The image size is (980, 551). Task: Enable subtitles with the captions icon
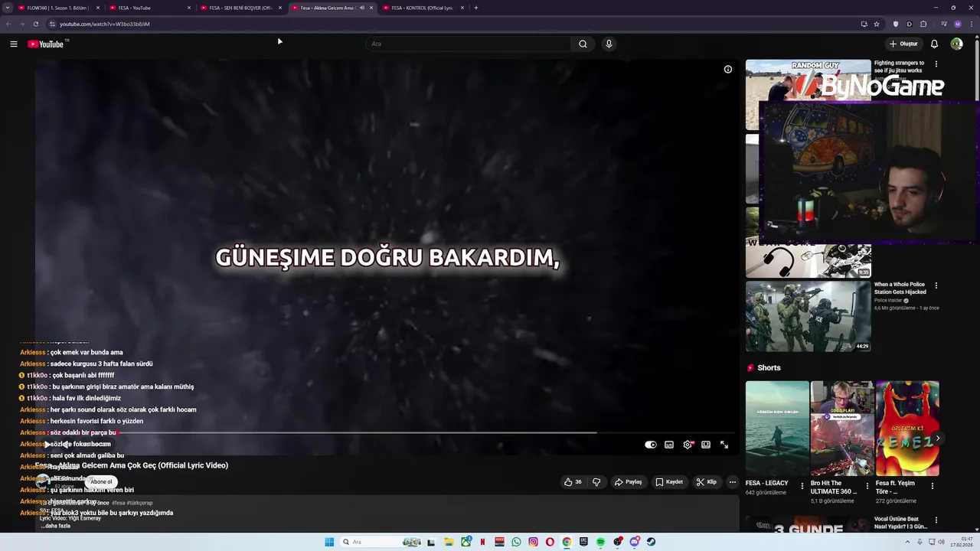pos(669,445)
